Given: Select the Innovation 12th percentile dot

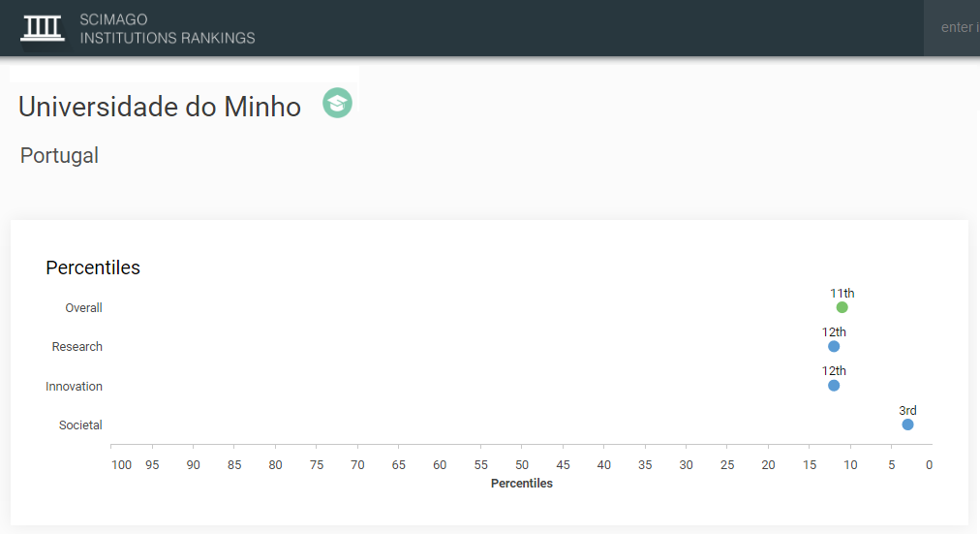Looking at the screenshot, I should [834, 386].
